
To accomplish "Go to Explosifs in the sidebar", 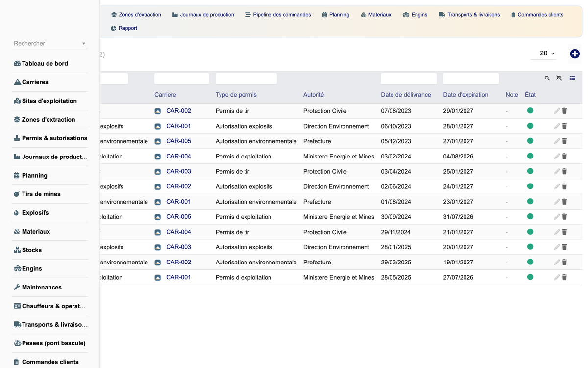I will pyautogui.click(x=50, y=213).
